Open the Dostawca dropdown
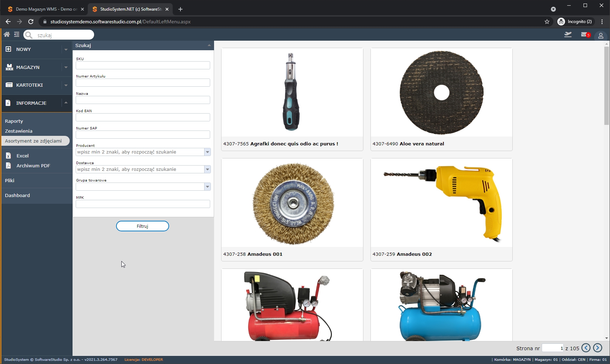 click(x=207, y=169)
